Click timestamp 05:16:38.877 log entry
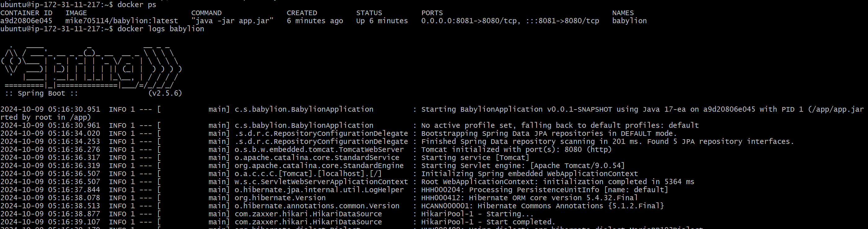 click(74, 214)
